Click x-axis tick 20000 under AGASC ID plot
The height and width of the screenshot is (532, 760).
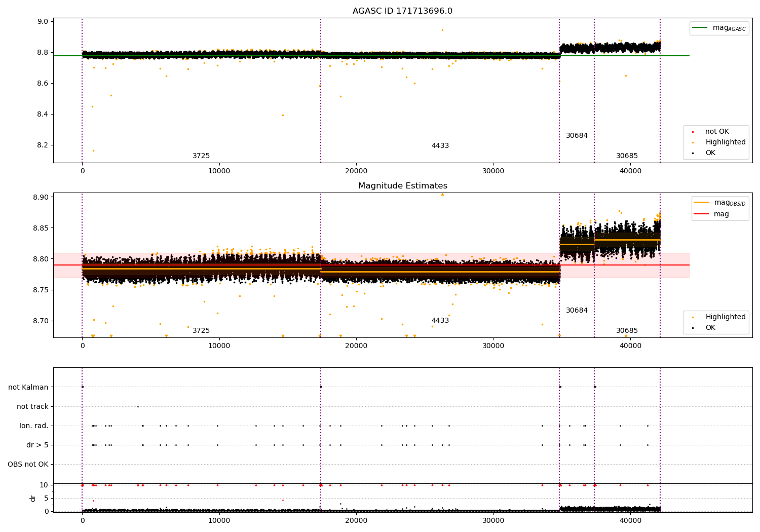coord(356,171)
